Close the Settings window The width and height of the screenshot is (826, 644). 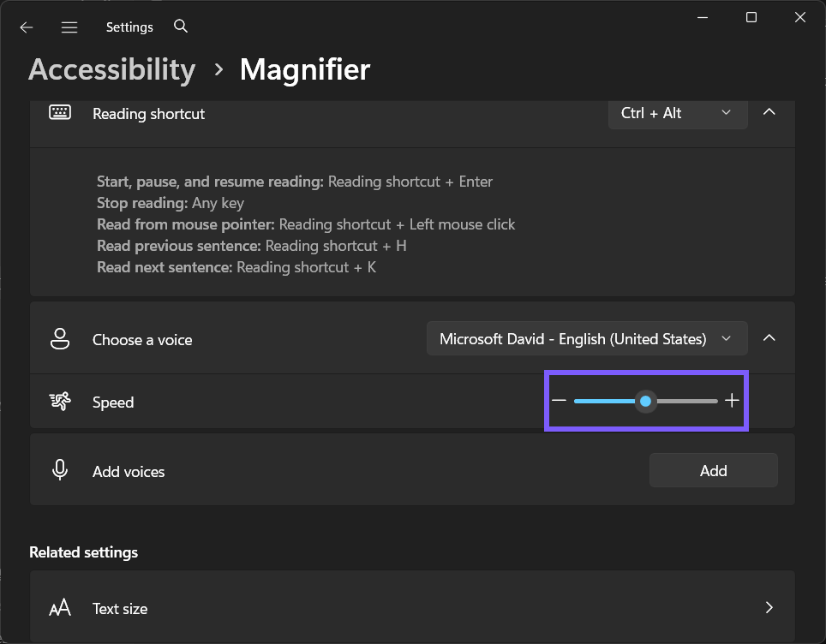(x=800, y=17)
